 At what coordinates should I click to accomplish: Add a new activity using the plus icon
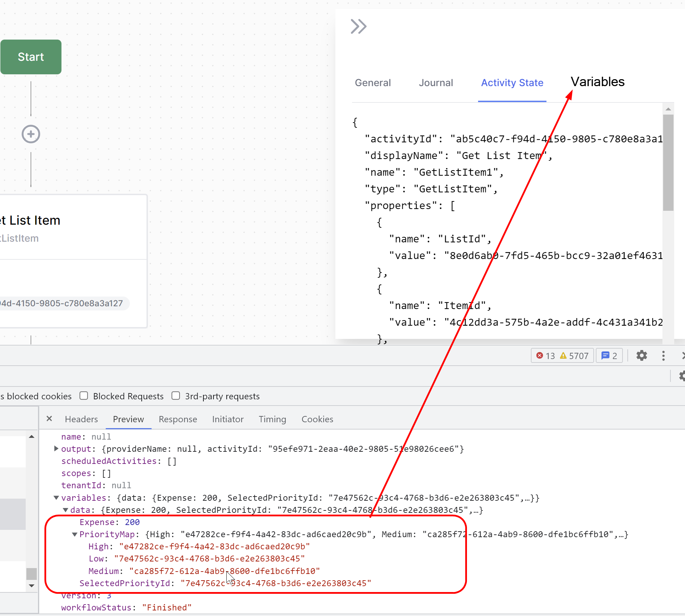(31, 134)
